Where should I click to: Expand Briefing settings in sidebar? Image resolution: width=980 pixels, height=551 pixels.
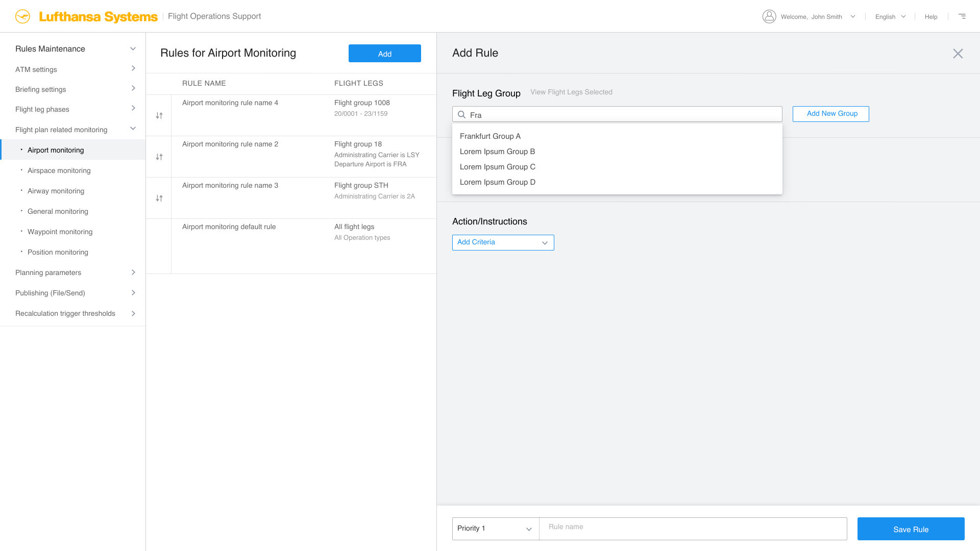(133, 88)
